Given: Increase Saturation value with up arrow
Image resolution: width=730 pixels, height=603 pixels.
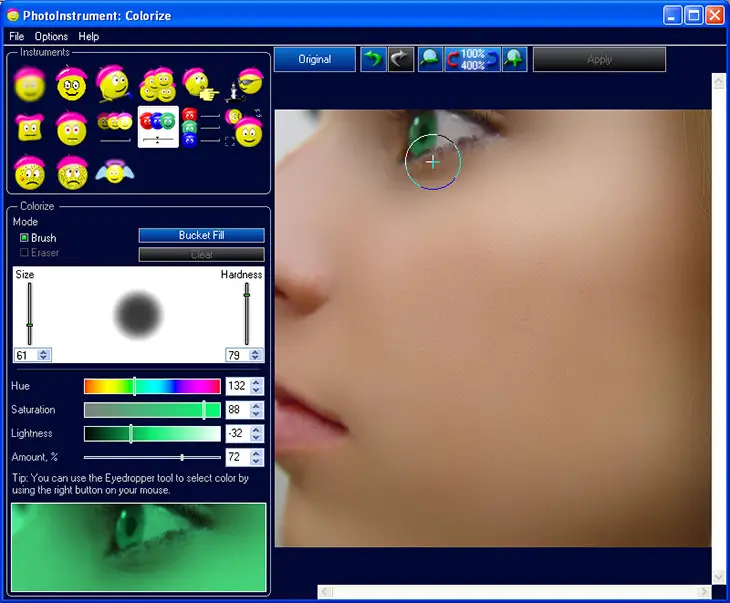Looking at the screenshot, I should pos(257,406).
